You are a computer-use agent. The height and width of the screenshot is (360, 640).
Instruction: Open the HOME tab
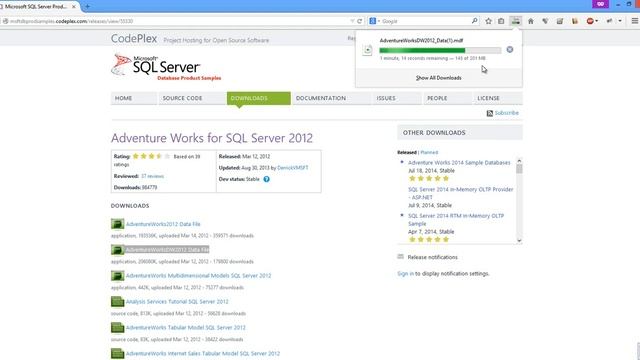[x=133, y=98]
